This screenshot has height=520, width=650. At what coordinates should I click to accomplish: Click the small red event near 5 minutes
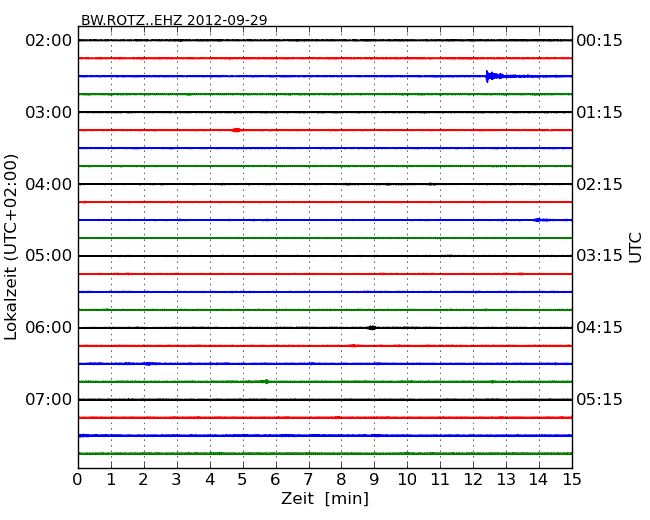(x=236, y=130)
